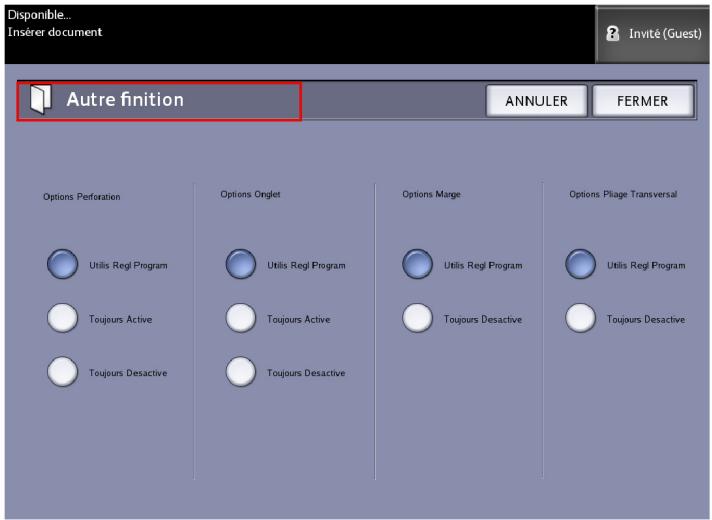This screenshot has width=712, height=520.
Task: Click the Invité (Guest) user icon
Action: click(x=613, y=33)
